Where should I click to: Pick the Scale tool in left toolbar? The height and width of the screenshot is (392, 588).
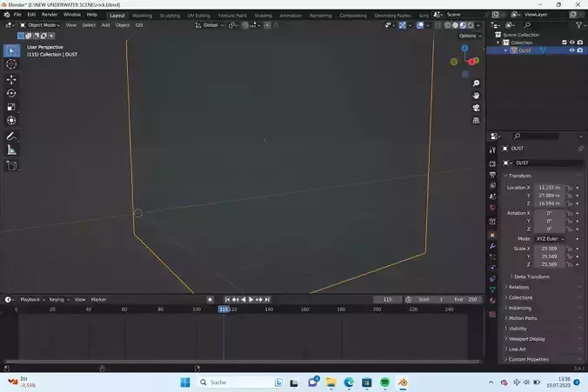point(11,107)
